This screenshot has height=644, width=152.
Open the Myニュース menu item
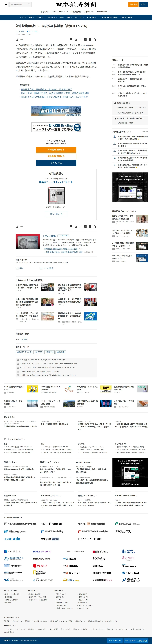(x=64, y=12)
